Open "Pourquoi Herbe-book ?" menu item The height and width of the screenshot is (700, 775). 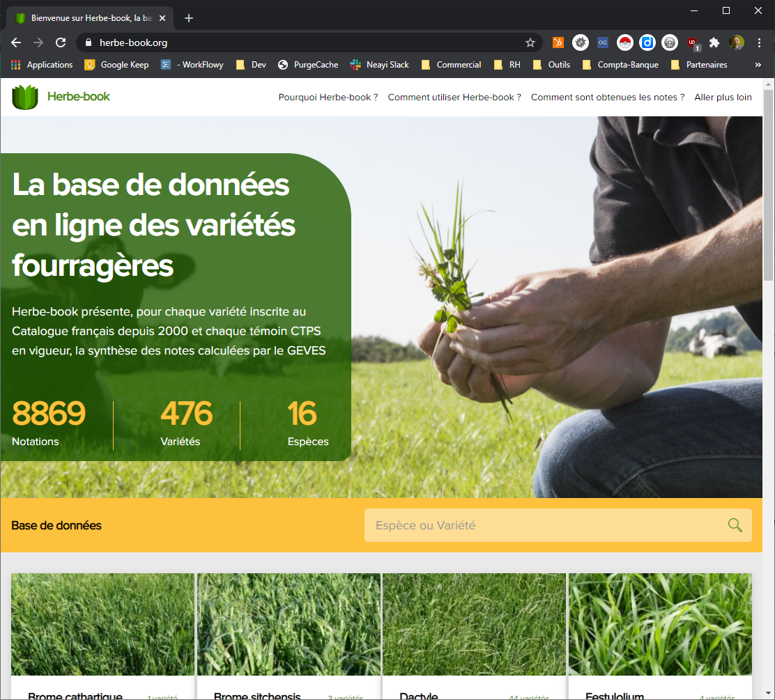[x=328, y=98]
